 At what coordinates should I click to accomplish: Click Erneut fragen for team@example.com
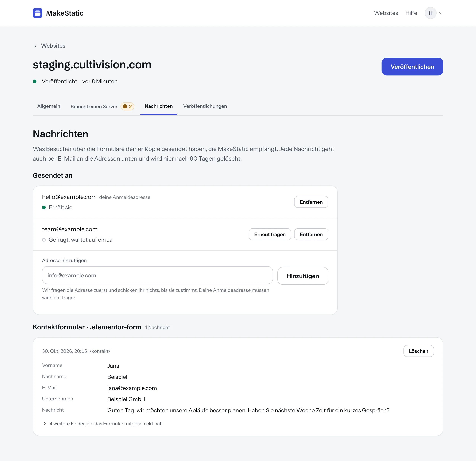click(x=270, y=234)
